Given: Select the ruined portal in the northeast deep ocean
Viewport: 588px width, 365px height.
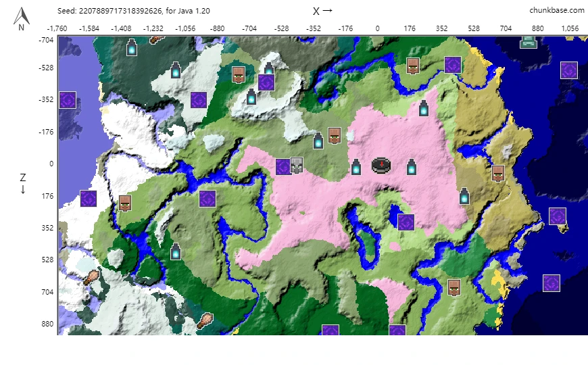Looking at the screenshot, I should (x=569, y=70).
